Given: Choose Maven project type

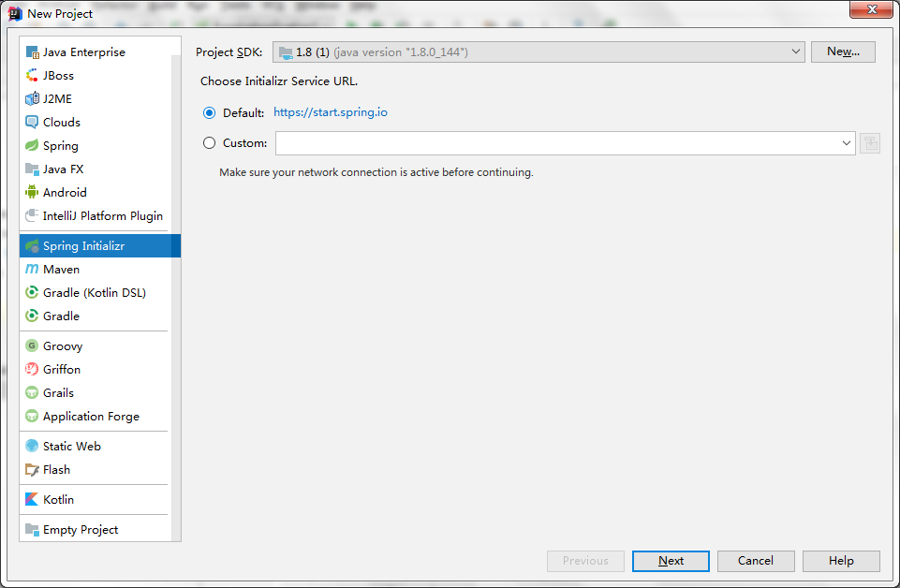Looking at the screenshot, I should pos(96,269).
